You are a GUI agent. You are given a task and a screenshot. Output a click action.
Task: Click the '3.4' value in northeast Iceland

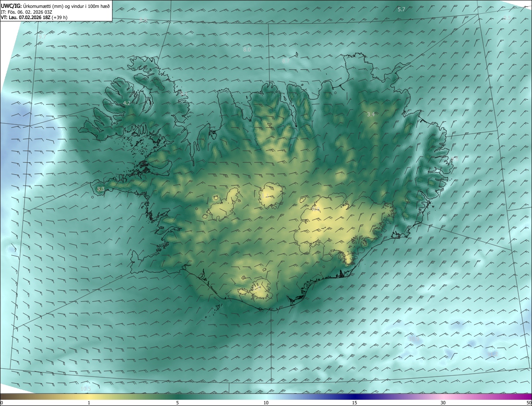pos(371,114)
